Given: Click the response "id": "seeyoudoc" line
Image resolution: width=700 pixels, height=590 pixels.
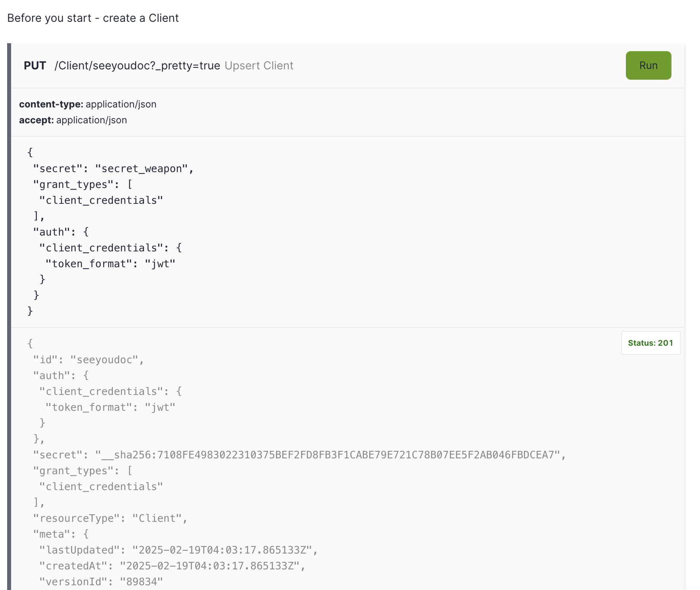Looking at the screenshot, I should tap(88, 360).
